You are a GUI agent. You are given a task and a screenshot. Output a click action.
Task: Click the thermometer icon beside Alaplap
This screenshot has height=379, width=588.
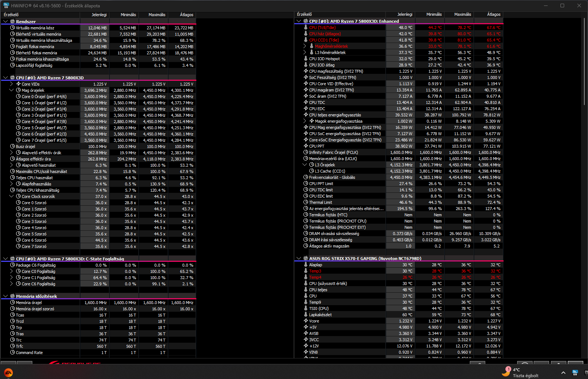306,265
